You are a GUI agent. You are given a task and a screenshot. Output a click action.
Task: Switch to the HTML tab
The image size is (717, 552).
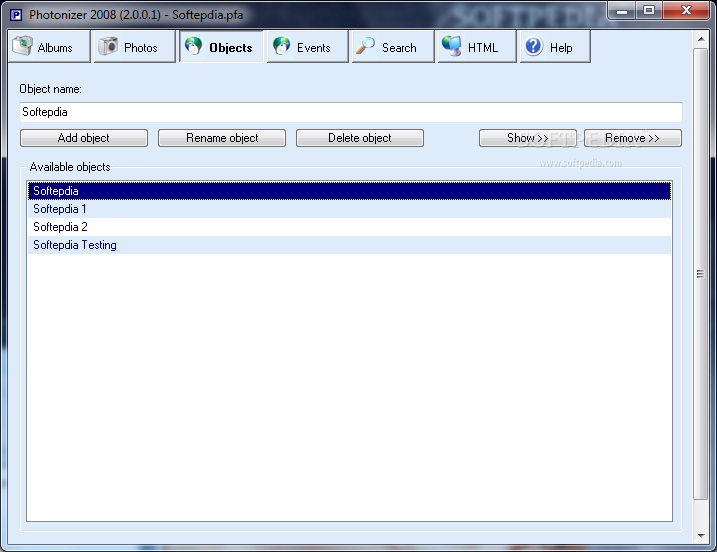coord(477,46)
